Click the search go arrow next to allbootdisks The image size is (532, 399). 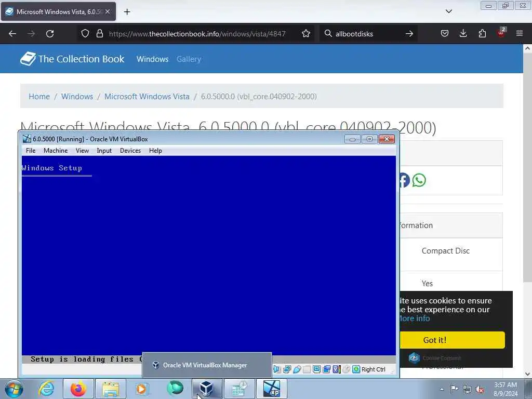coord(409,34)
